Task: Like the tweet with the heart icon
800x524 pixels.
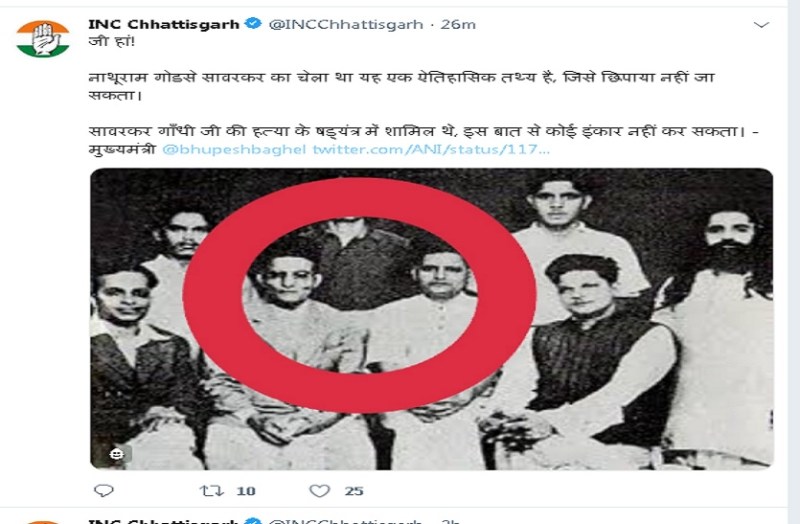Action: coord(319,490)
